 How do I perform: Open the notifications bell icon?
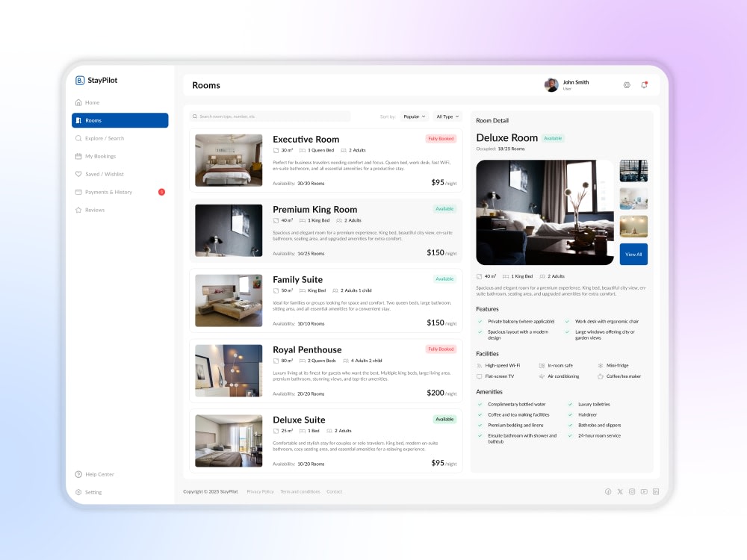click(644, 85)
